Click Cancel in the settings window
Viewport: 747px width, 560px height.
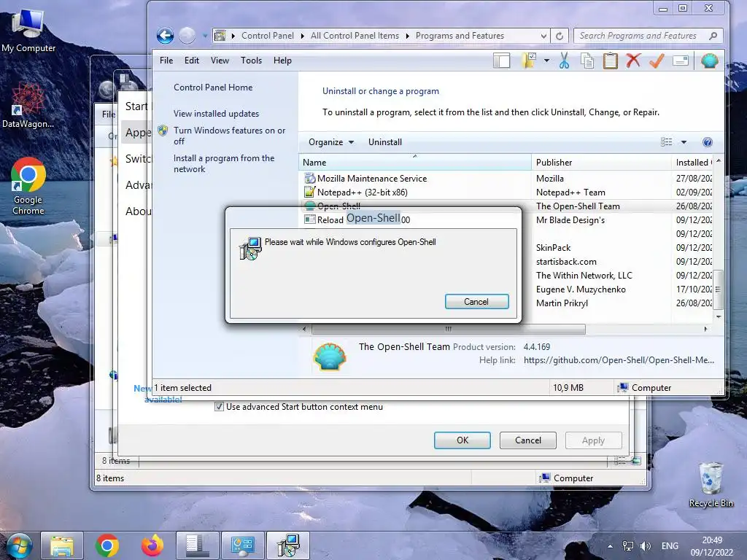[528, 440]
